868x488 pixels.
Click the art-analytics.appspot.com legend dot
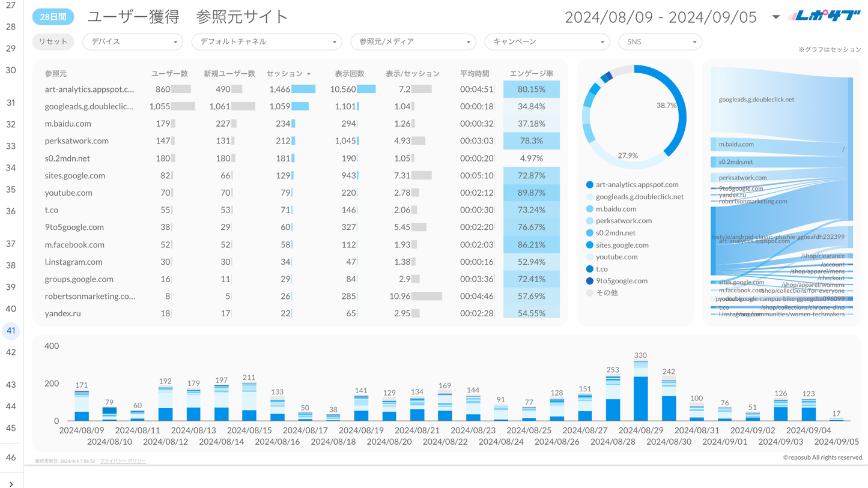pyautogui.click(x=589, y=185)
